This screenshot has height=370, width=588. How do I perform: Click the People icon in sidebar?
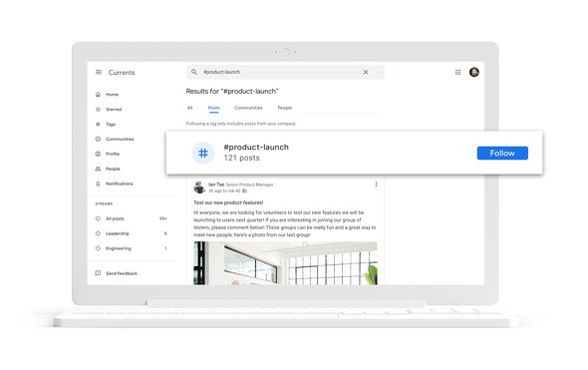98,169
